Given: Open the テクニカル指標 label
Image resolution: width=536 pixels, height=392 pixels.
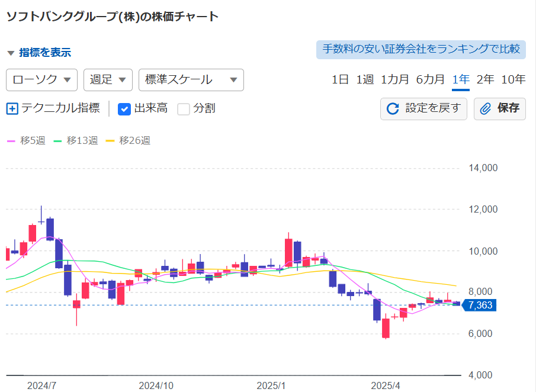Looking at the screenshot, I should point(60,108).
